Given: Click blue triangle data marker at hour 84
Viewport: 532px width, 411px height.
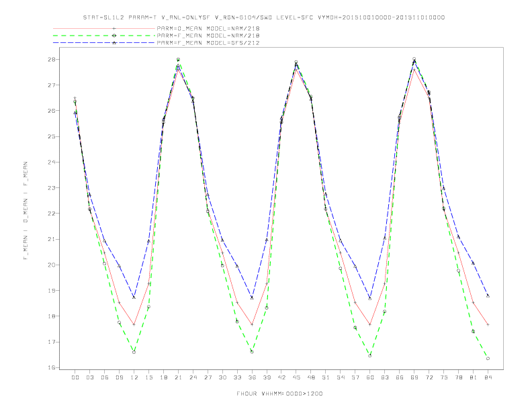Looking at the screenshot, I should coord(488,295).
